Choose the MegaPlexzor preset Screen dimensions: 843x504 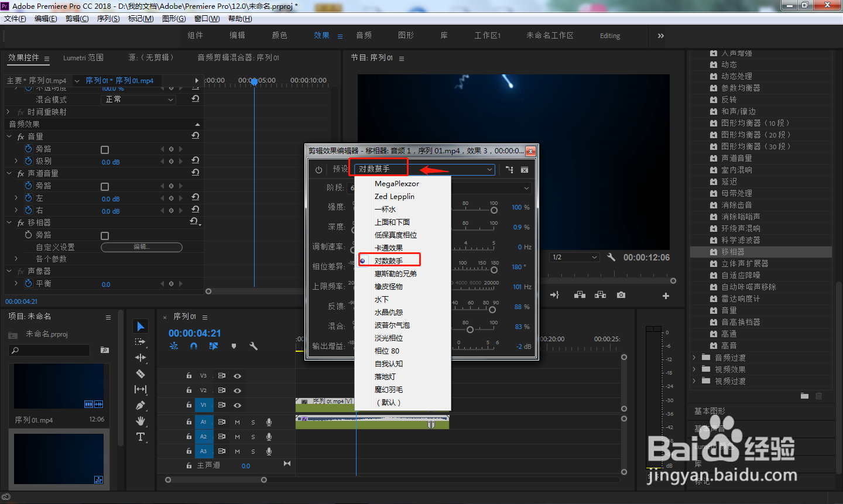pos(397,183)
